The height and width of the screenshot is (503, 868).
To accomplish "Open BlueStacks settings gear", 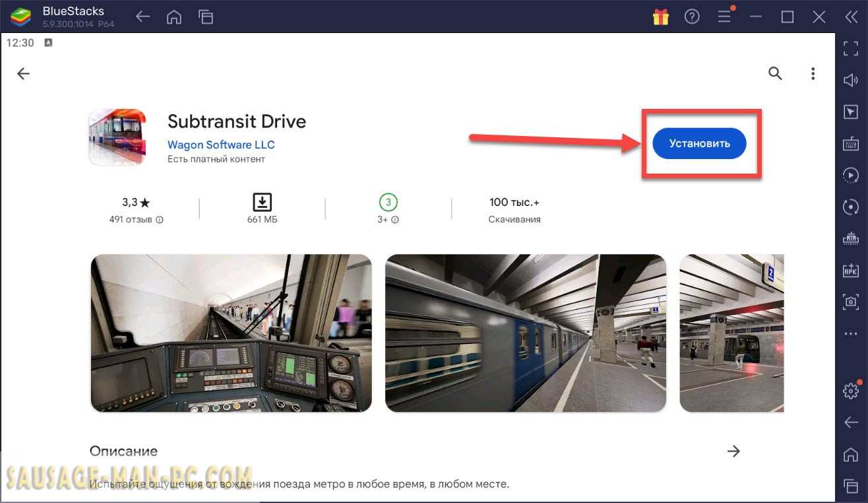I will pyautogui.click(x=851, y=391).
